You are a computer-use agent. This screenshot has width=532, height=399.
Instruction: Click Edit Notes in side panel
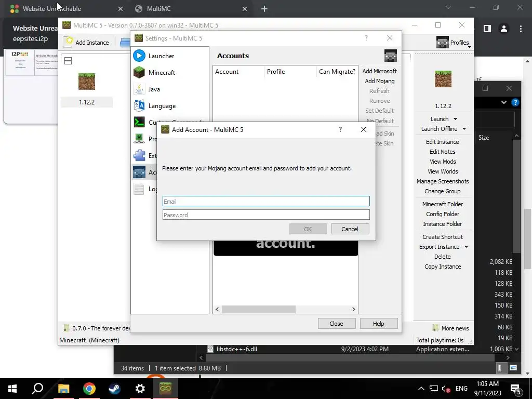[443, 152]
